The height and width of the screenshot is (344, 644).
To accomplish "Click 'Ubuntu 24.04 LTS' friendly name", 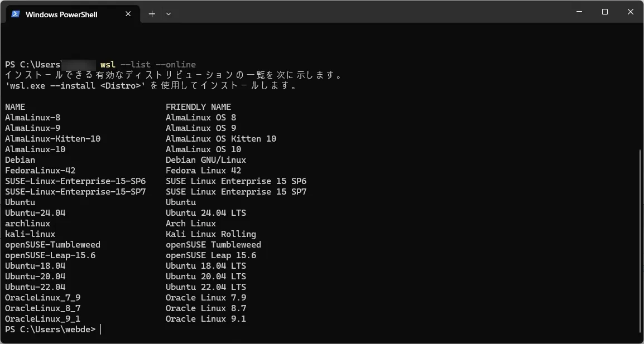I will [x=206, y=213].
